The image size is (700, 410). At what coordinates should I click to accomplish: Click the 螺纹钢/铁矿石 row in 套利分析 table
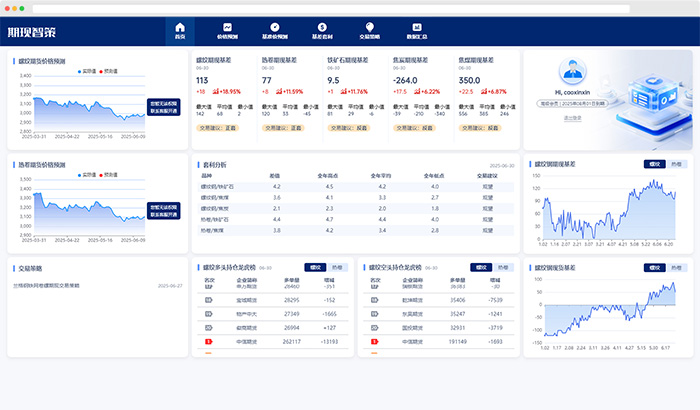218,187
